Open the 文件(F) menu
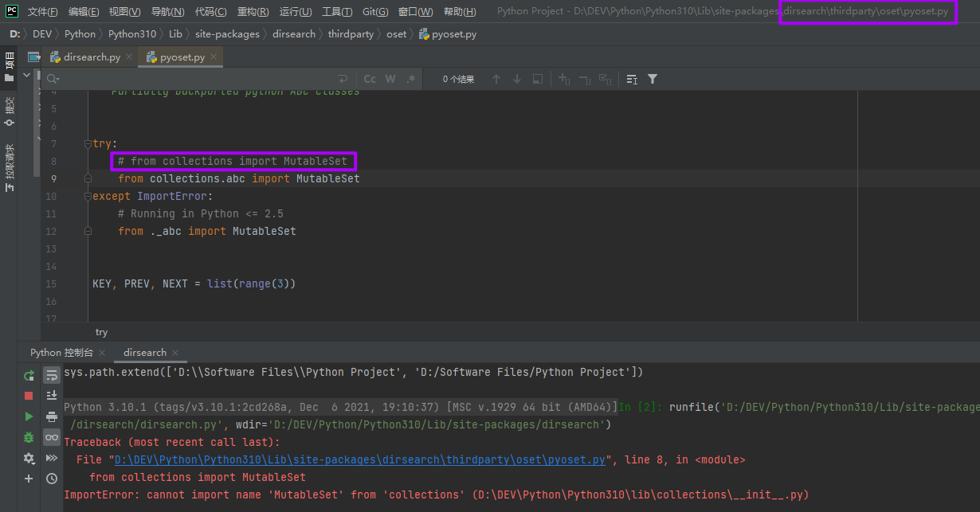The width and height of the screenshot is (980, 512). click(x=42, y=12)
